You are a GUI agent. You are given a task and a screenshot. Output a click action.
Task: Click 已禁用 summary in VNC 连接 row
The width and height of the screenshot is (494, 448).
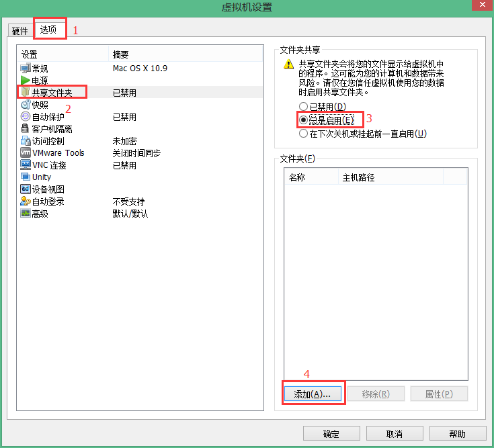124,165
